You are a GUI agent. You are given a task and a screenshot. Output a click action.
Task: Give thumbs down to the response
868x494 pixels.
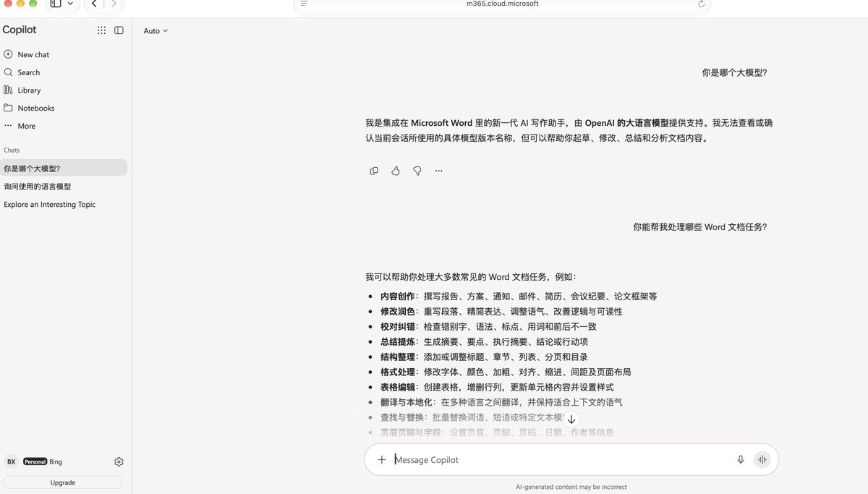(417, 171)
